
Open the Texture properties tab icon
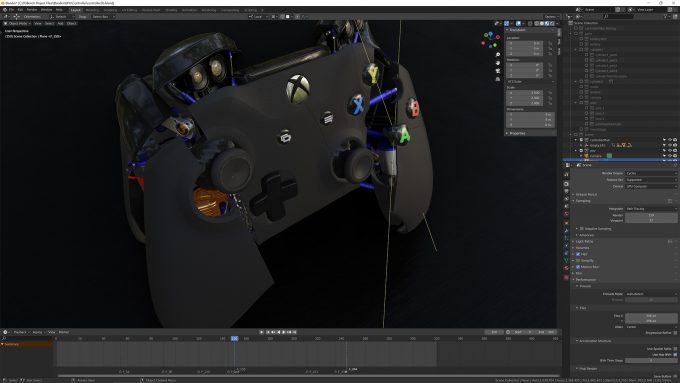pyautogui.click(x=566, y=277)
